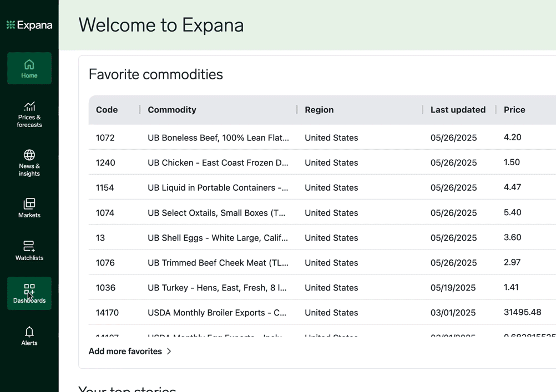Click code 13 cell
Image resolution: width=556 pixels, height=392 pixels.
100,238
